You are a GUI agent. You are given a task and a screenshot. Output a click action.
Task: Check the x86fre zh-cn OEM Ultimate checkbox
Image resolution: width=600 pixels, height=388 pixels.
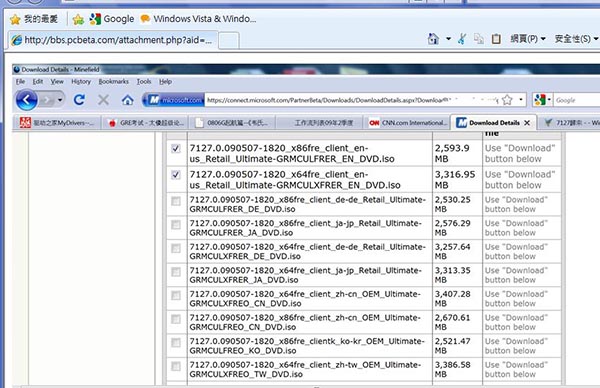tap(176, 319)
